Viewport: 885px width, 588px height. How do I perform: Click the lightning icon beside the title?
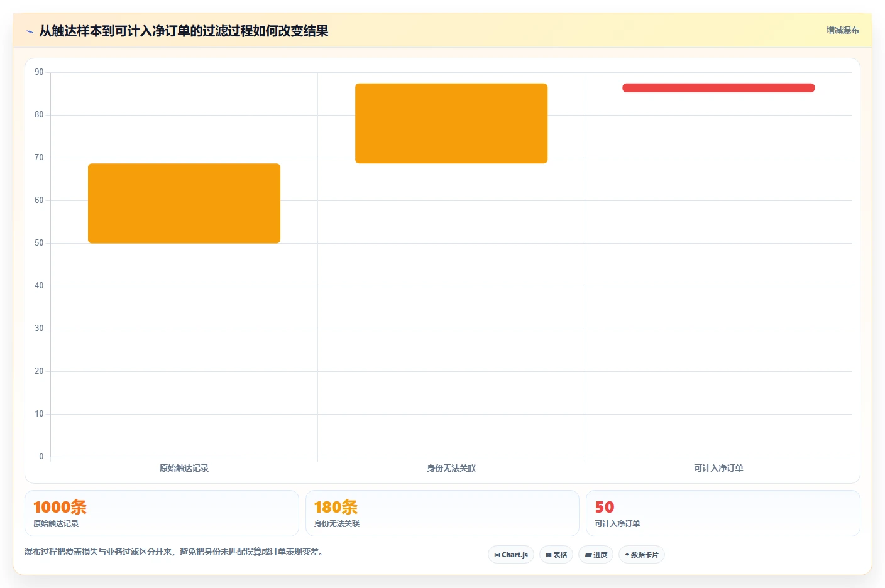point(30,31)
